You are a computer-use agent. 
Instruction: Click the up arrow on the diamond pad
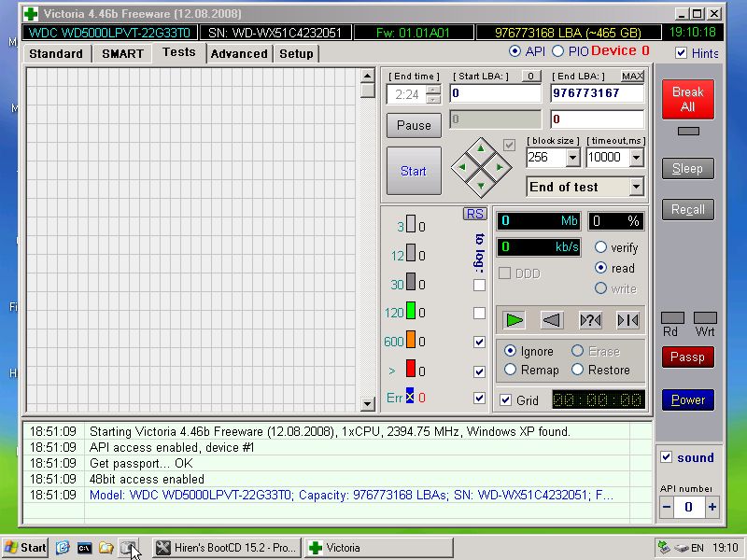481,148
